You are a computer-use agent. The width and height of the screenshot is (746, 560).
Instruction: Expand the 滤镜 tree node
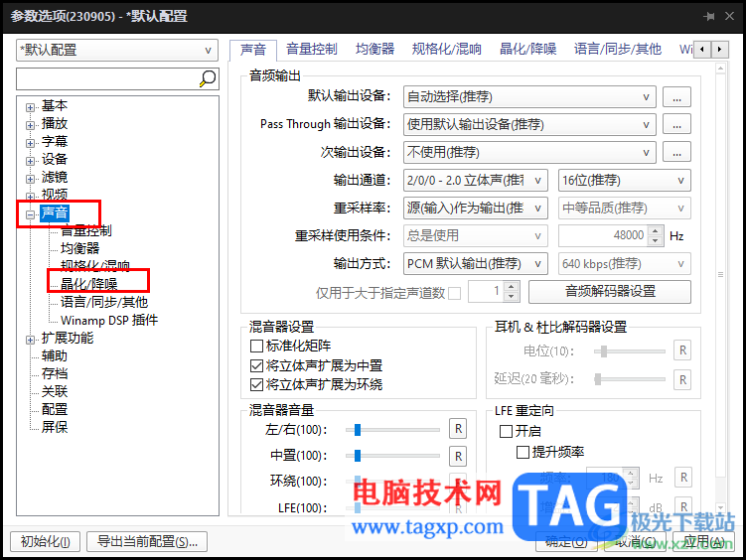tap(30, 179)
